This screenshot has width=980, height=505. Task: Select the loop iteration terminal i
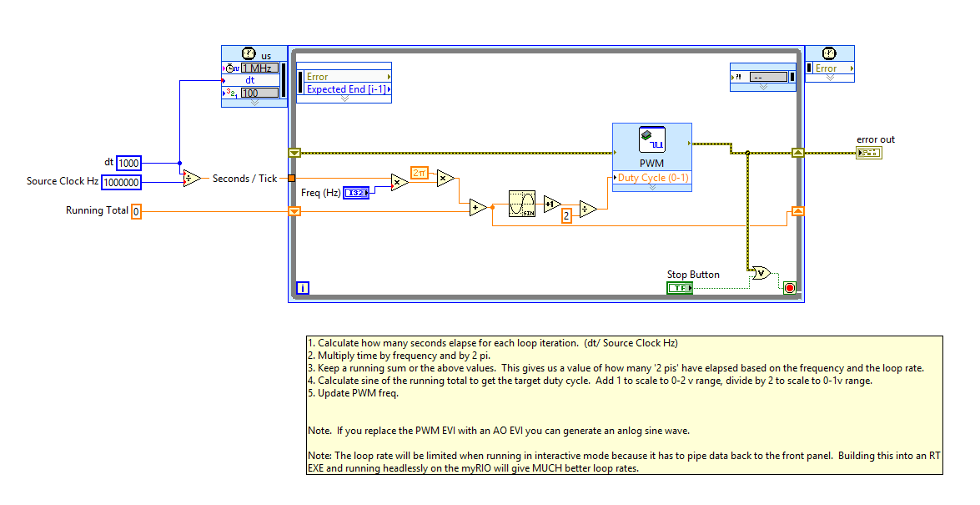pyautogui.click(x=303, y=288)
